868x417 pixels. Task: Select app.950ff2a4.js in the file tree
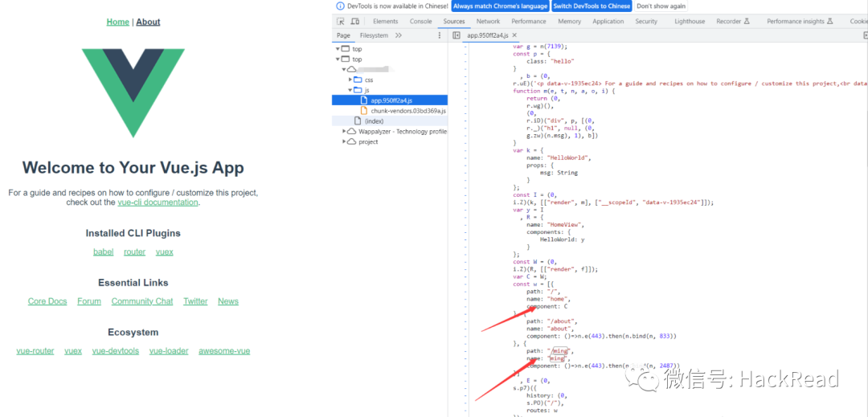tap(390, 100)
